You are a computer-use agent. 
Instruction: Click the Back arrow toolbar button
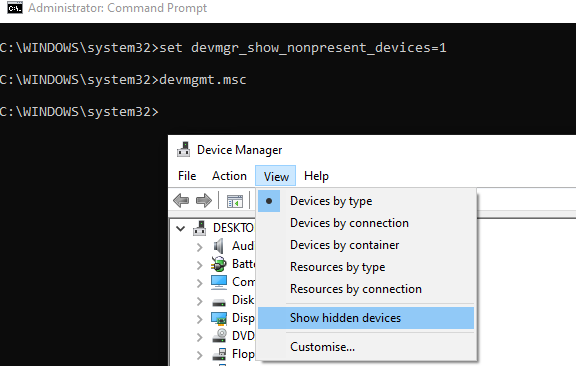tap(181, 201)
